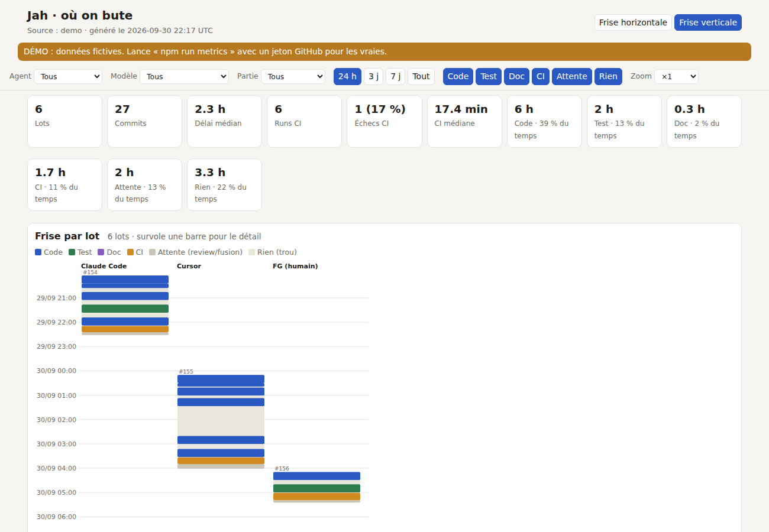Click the blue Code legend swatch
This screenshot has width=769, height=532.
coord(38,252)
